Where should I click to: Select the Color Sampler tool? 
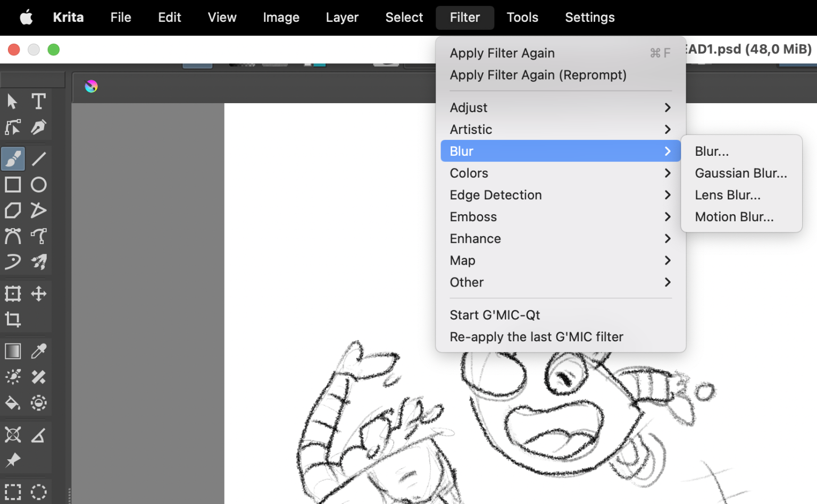[38, 351]
